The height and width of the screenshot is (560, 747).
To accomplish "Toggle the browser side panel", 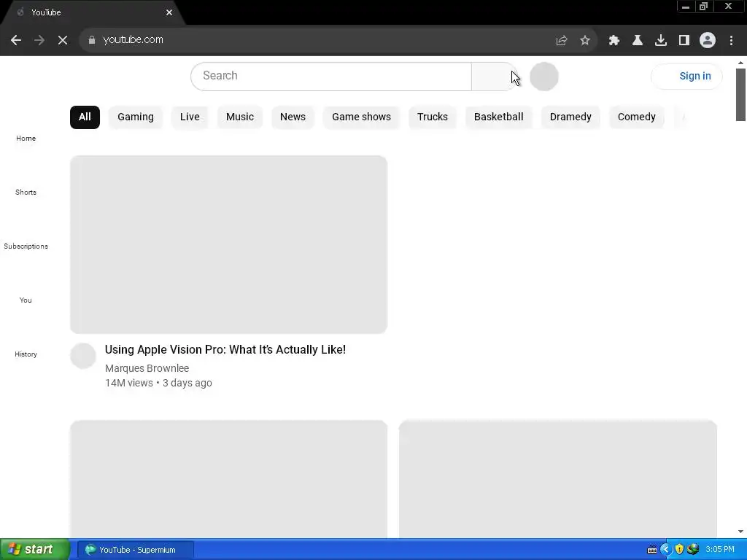I will click(x=684, y=41).
